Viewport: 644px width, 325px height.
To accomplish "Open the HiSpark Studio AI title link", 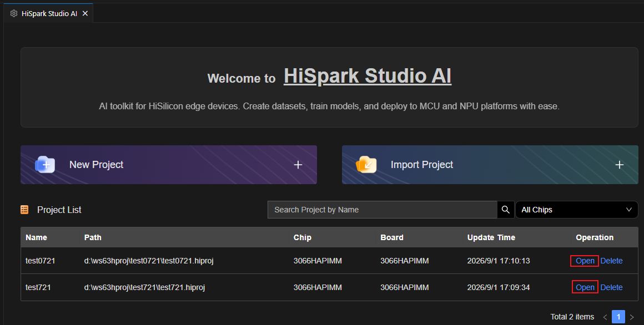I will coord(367,77).
